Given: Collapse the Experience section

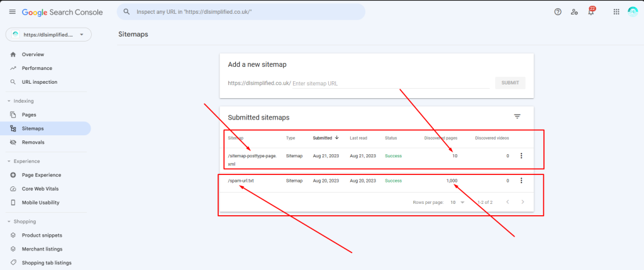Looking at the screenshot, I should pyautogui.click(x=9, y=161).
